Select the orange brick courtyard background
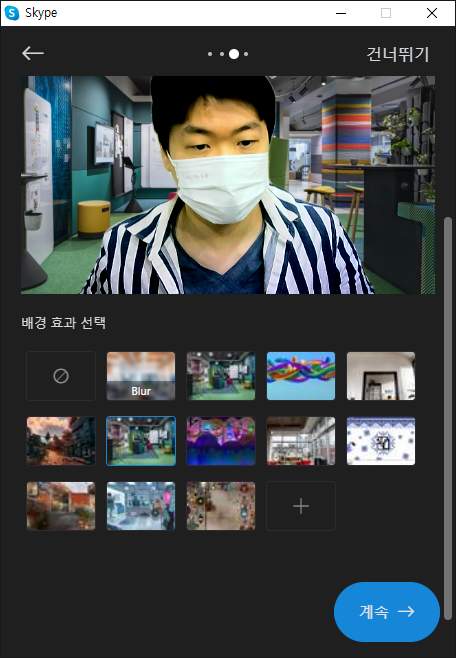Viewport: 456px width, 658px height. click(61, 506)
